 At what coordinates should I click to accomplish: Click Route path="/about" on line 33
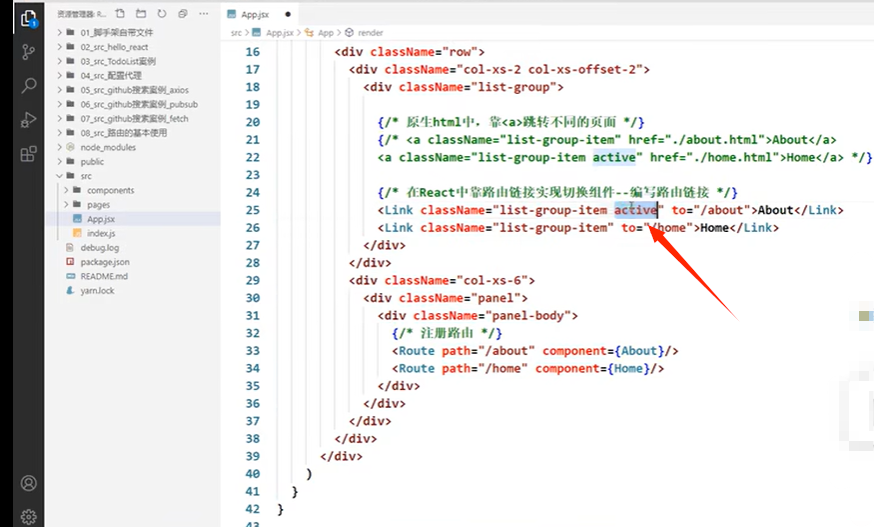pyautogui.click(x=463, y=351)
